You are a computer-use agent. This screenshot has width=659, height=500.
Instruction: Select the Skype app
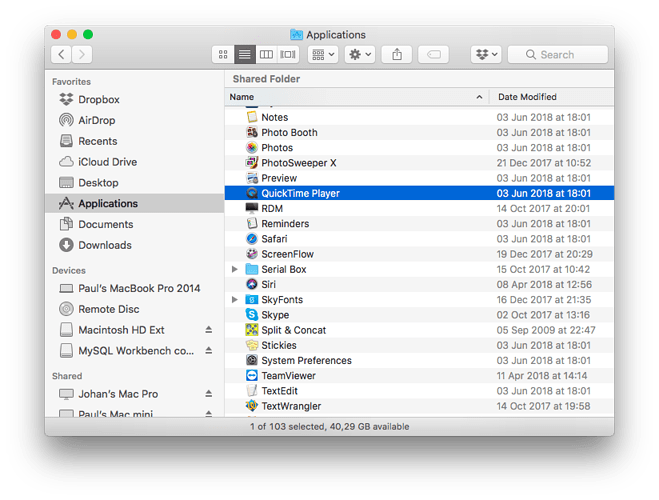419,315
